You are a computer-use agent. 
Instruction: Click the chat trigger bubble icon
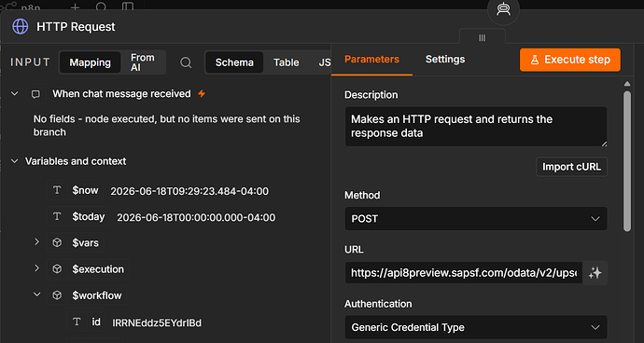[x=36, y=94]
